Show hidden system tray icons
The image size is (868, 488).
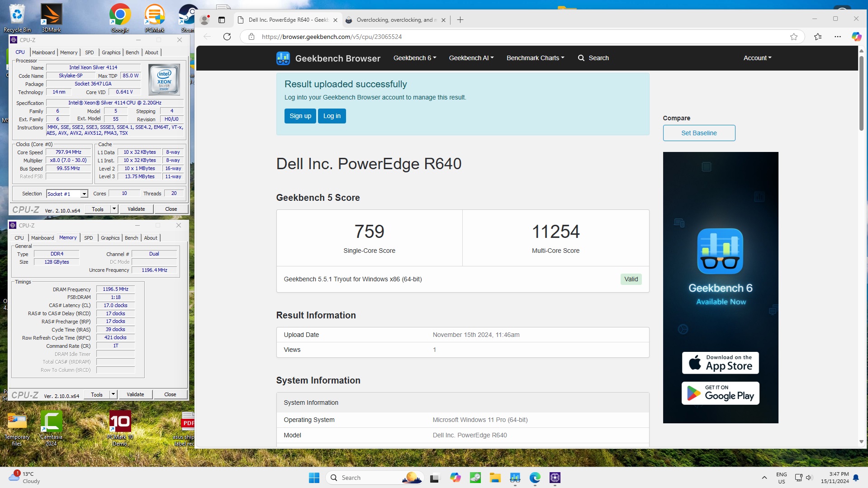764,478
